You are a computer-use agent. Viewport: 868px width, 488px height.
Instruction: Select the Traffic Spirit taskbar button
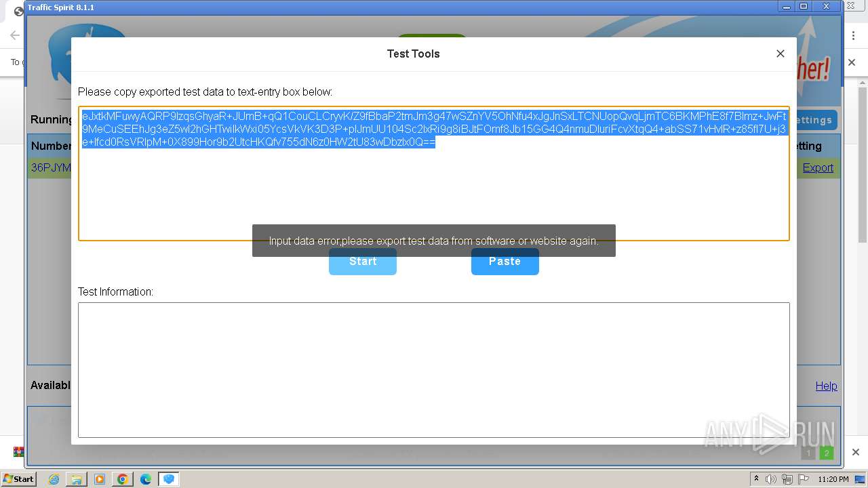169,479
